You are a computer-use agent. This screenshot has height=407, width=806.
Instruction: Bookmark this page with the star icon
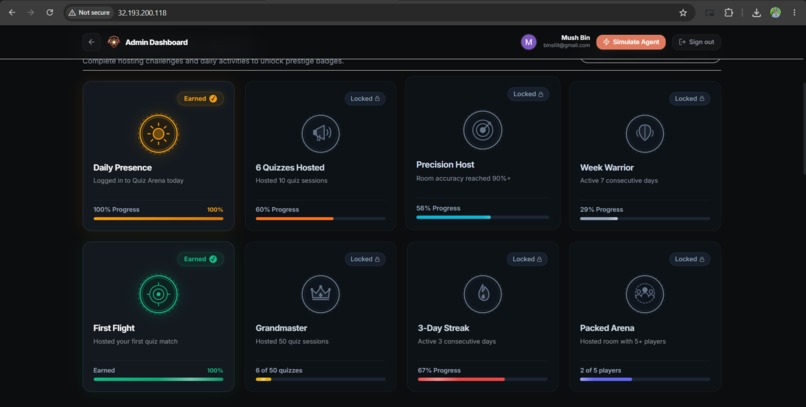pos(683,13)
